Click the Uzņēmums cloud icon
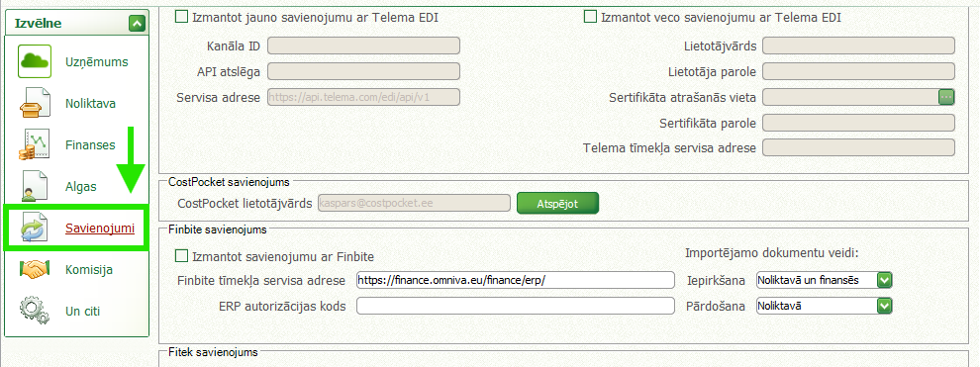This screenshot has width=980, height=367. click(x=35, y=61)
